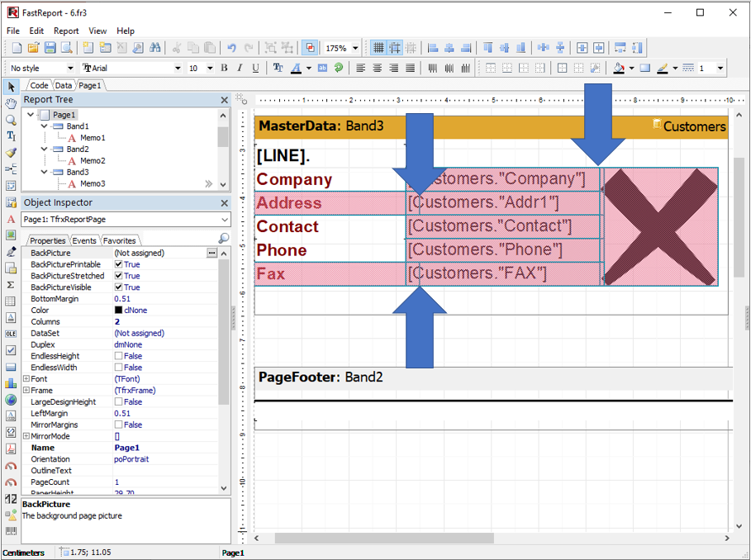The height and width of the screenshot is (560, 751).
Task: Expand the Font property
Action: point(26,378)
